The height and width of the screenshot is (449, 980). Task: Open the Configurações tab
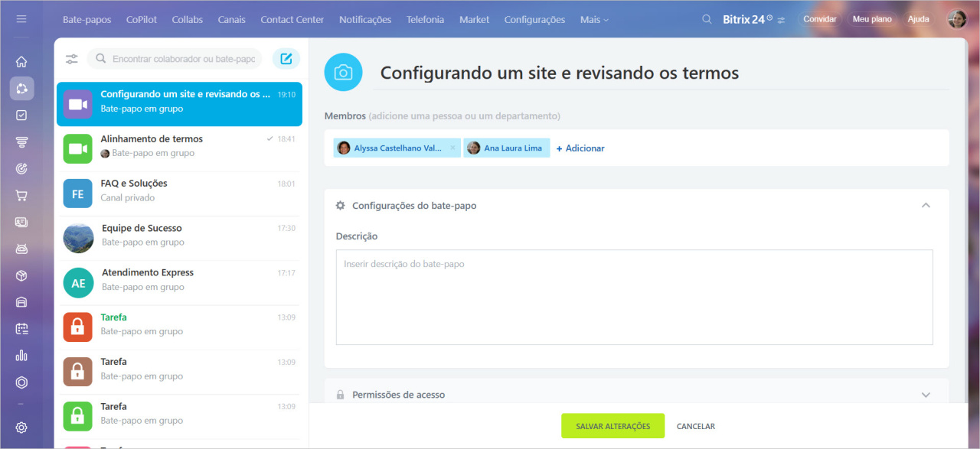534,19
